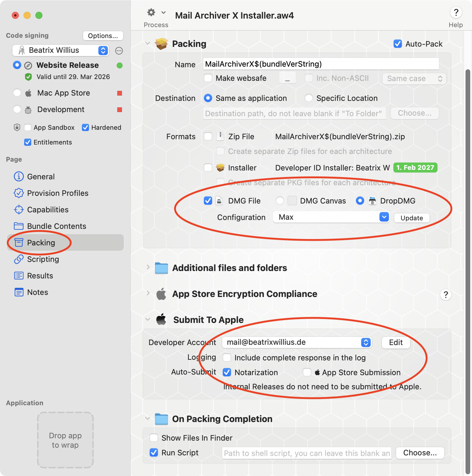Screen dimensions: 472x476
Task: Click the DMG File disk icon
Action: [220, 201]
